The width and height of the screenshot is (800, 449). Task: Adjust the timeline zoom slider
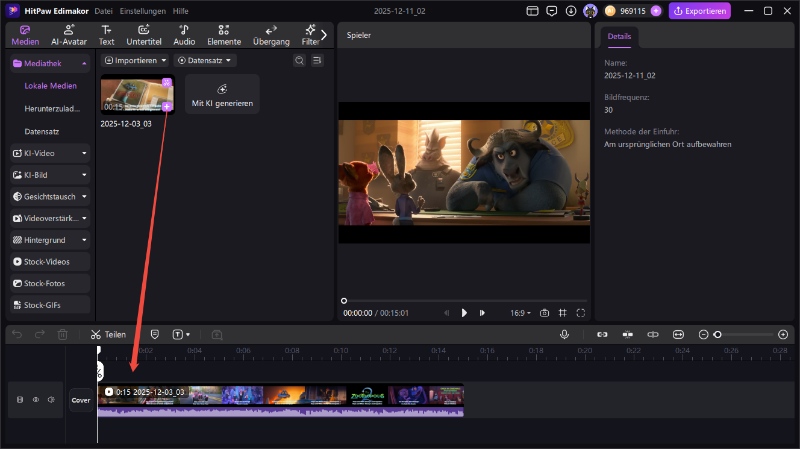(x=717, y=335)
